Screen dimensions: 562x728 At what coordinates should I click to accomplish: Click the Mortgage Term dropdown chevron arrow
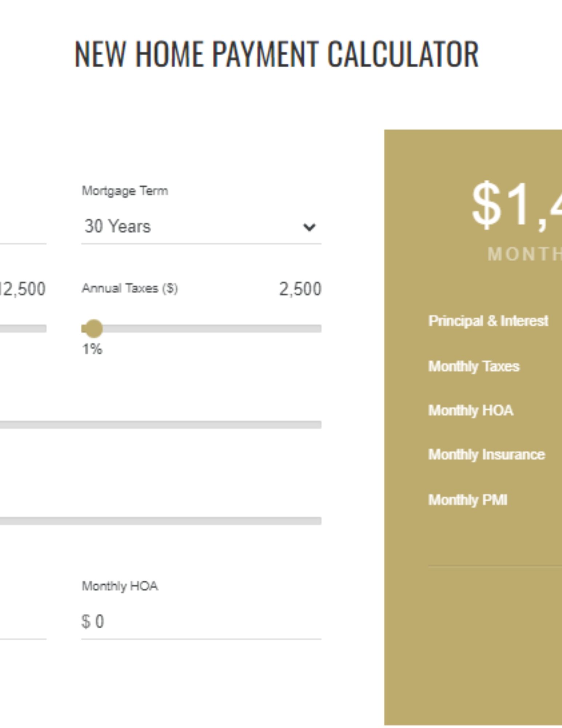point(309,227)
